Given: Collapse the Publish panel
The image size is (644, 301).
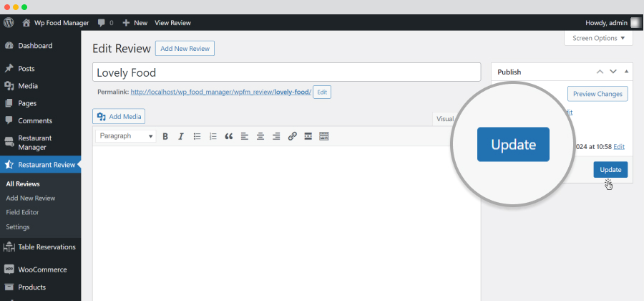Looking at the screenshot, I should point(626,72).
